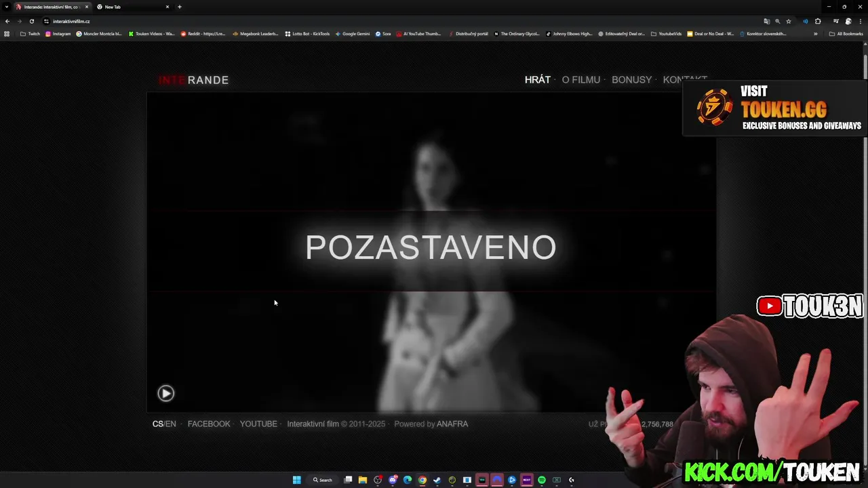Click the page vertical scrollbar
Image resolution: width=868 pixels, height=488 pixels.
[865, 258]
